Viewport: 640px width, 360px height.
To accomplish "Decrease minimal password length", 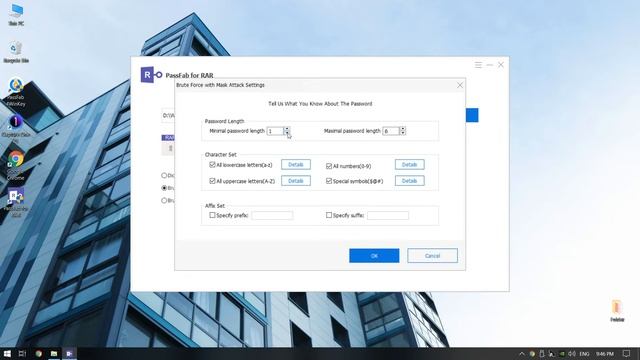I will pos(287,133).
